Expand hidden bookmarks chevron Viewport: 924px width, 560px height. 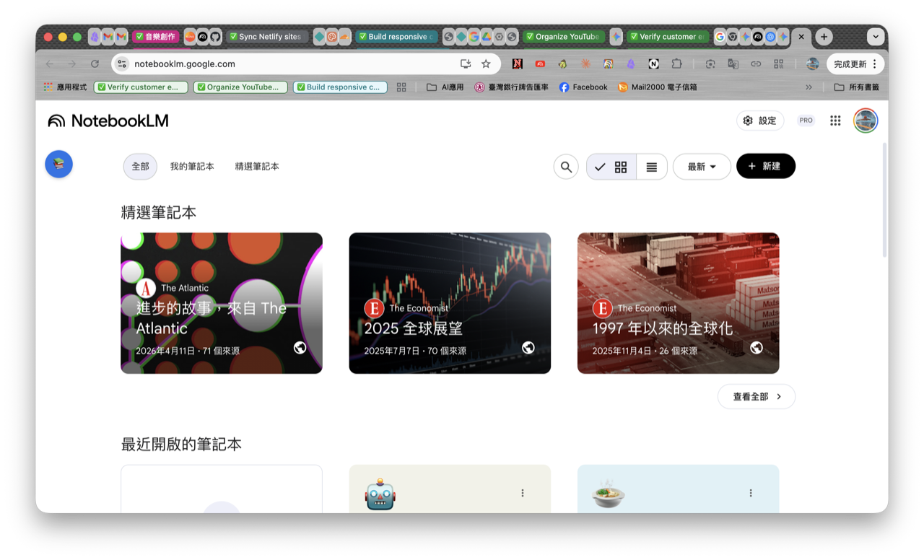(x=808, y=87)
